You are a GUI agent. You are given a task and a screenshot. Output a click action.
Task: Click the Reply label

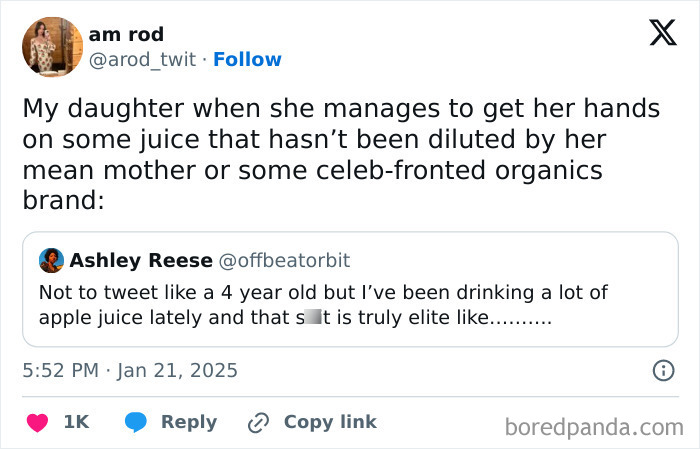(189, 422)
